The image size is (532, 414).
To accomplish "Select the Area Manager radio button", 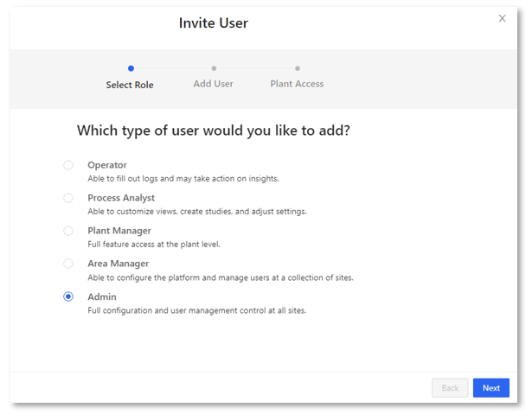I will point(68,264).
